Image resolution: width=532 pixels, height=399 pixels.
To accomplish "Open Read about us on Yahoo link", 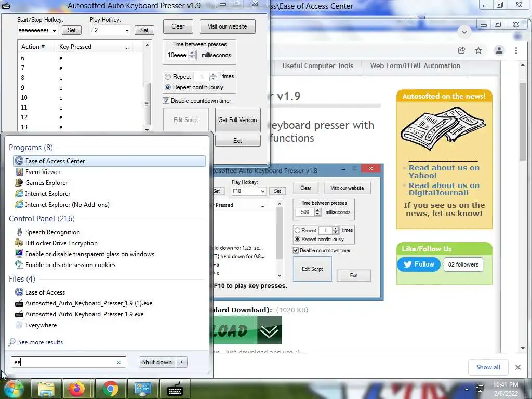I will 444,171.
